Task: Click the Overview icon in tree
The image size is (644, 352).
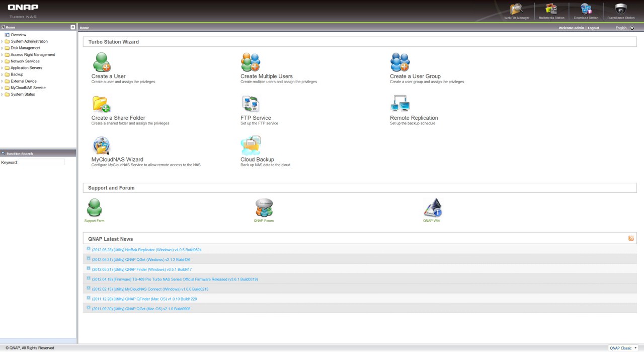Action: (7, 35)
